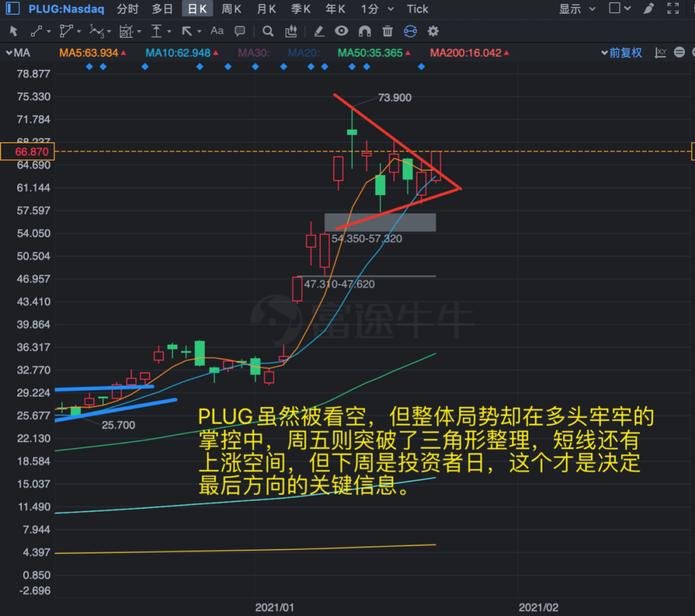Expand the 1分 minute interval dropdown
This screenshot has width=695, height=616.
(x=391, y=9)
